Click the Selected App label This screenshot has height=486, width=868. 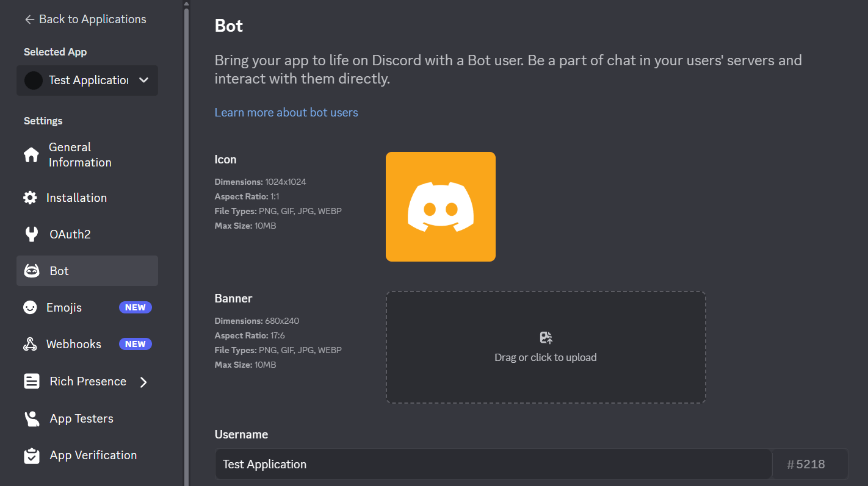coord(56,52)
